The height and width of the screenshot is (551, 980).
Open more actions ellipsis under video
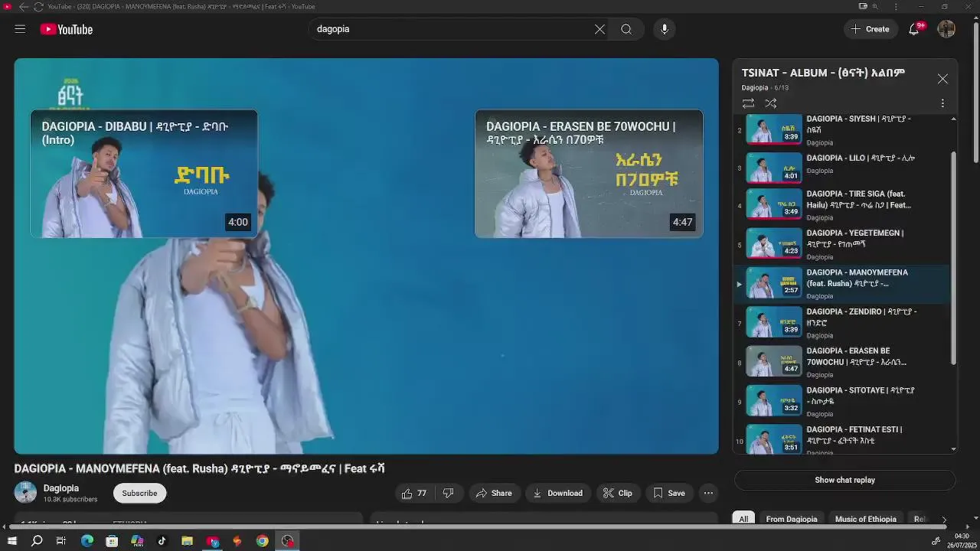pos(709,493)
